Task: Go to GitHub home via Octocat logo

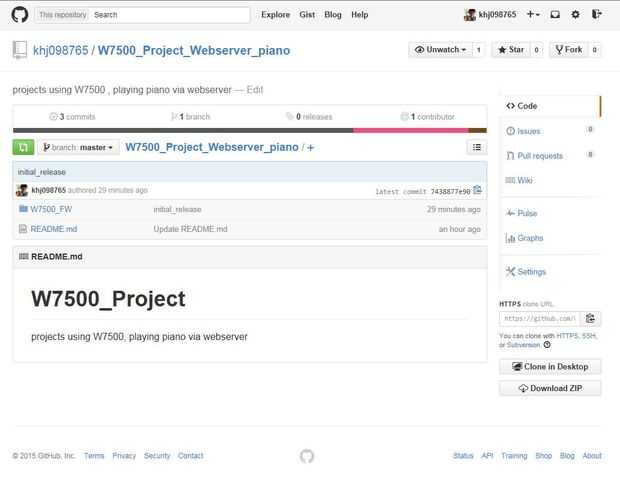Action: point(19,15)
